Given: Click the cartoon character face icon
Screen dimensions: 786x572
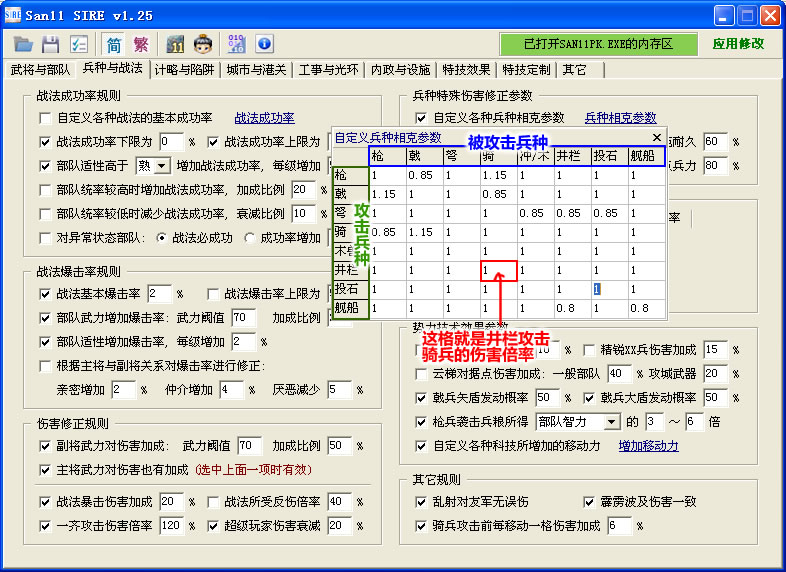Looking at the screenshot, I should [203, 44].
